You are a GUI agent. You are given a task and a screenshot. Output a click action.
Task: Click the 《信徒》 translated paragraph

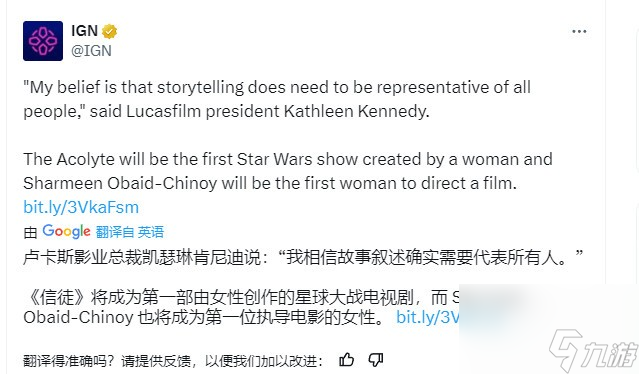pyautogui.click(x=241, y=307)
